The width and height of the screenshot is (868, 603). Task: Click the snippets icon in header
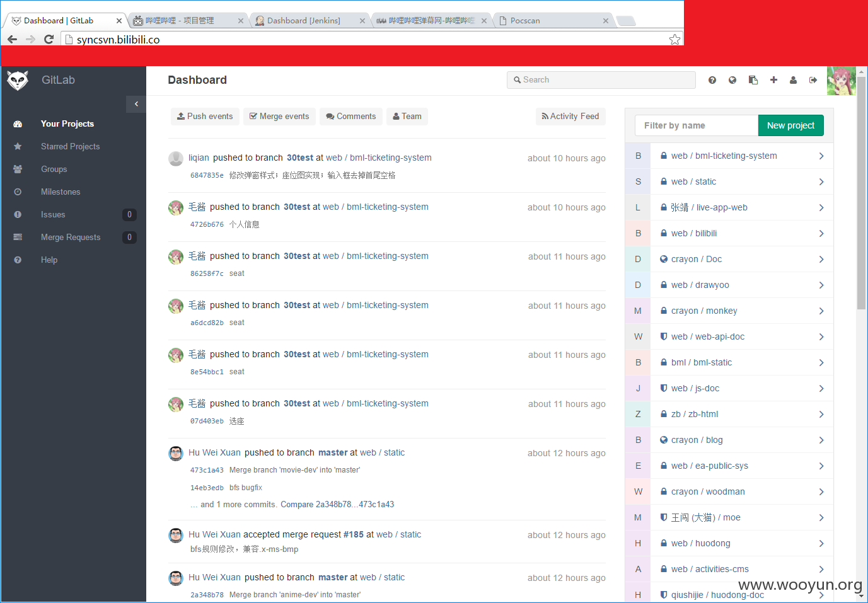[753, 80]
